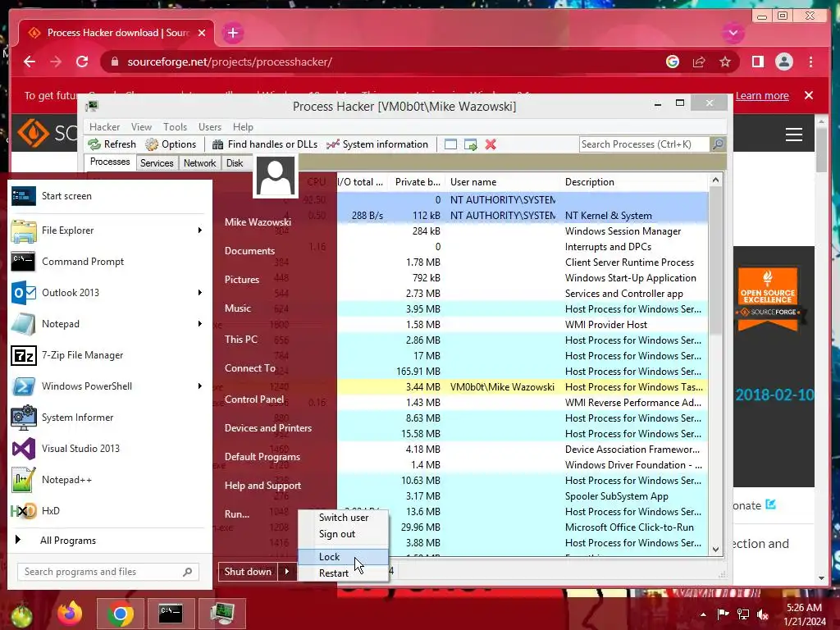Click the find window toolbar icon
Image resolution: width=840 pixels, height=630 pixels.
(450, 144)
